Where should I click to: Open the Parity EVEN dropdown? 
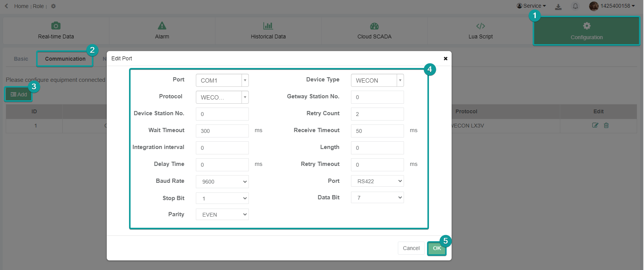click(x=222, y=214)
